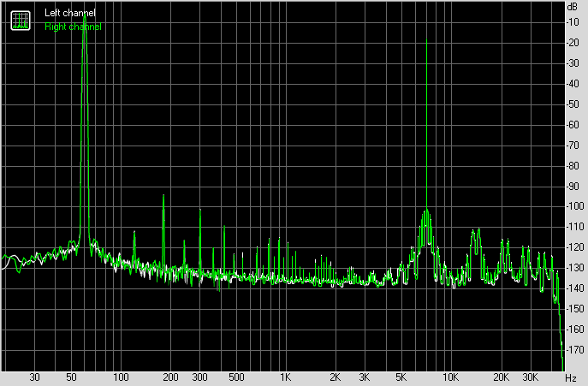Click the "200" Hz frequency label
Image resolution: width=588 pixels, height=386 pixels.
(x=170, y=377)
